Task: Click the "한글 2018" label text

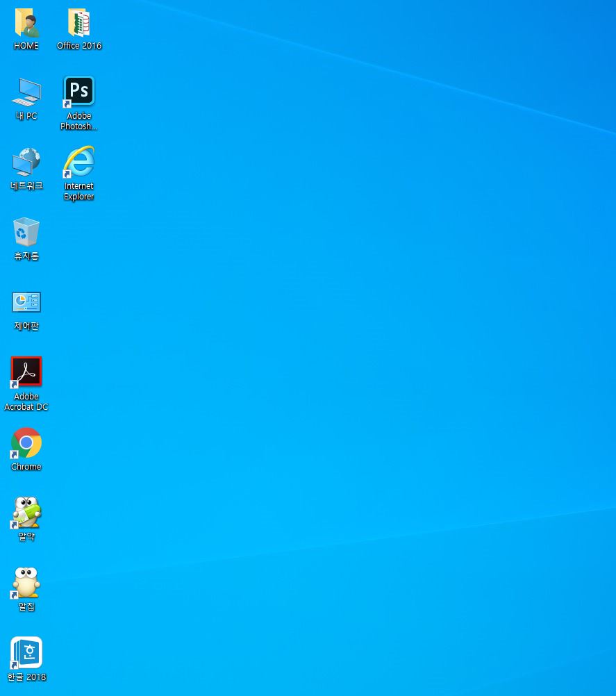Action: (26, 677)
